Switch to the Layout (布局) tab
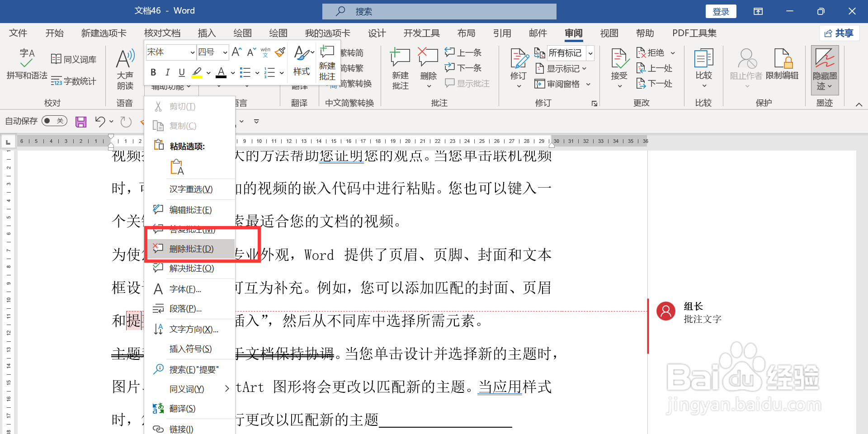The height and width of the screenshot is (434, 868). point(466,33)
